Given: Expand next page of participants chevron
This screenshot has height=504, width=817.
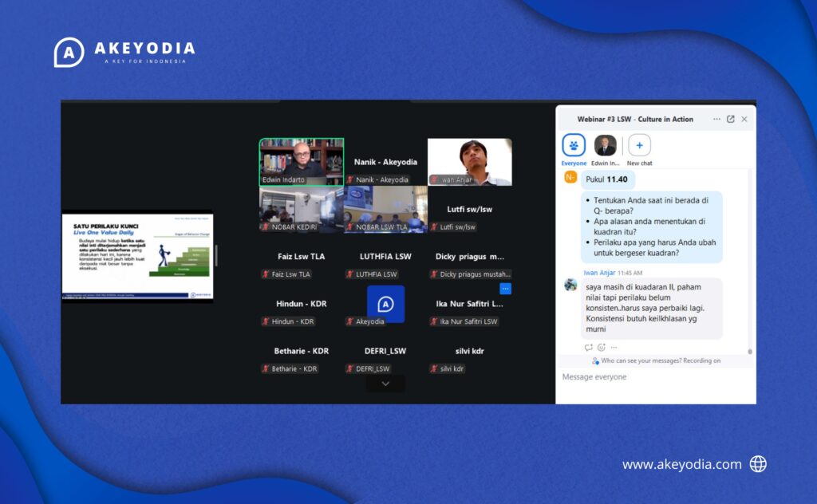Looking at the screenshot, I should coord(385,384).
